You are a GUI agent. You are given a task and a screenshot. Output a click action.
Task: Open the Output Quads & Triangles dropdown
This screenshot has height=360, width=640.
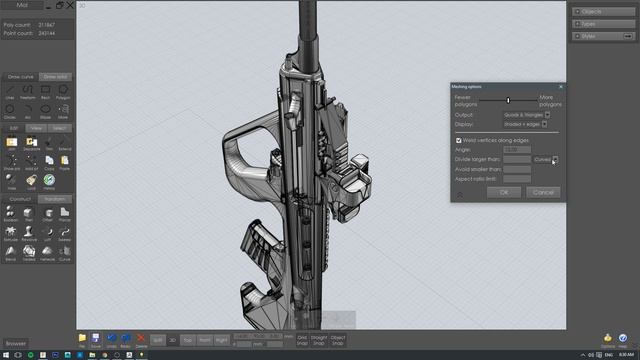pos(527,115)
